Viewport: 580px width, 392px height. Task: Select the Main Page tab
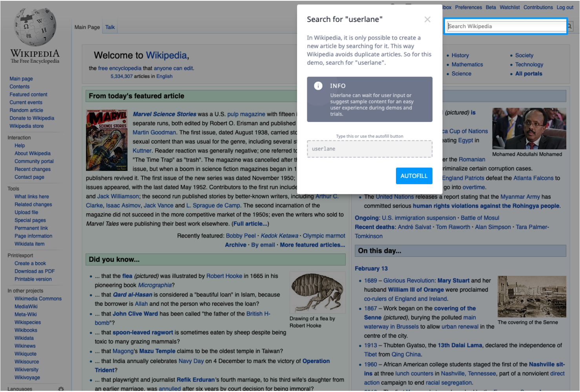pos(87,27)
